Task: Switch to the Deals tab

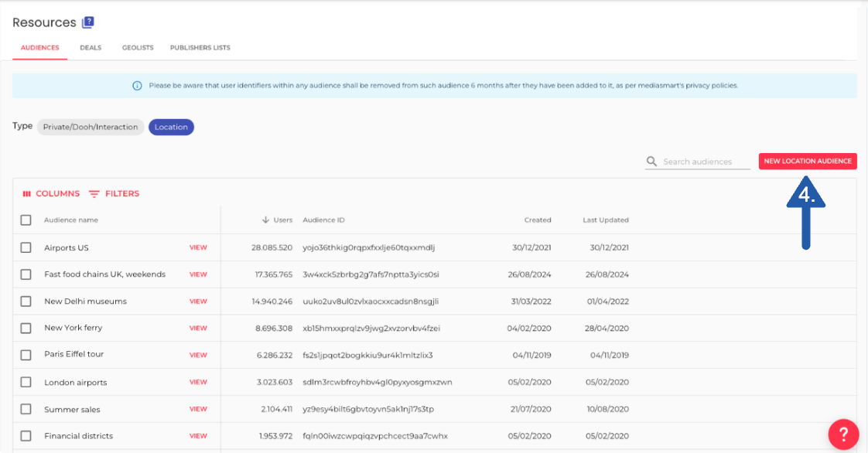Action: pyautogui.click(x=91, y=48)
